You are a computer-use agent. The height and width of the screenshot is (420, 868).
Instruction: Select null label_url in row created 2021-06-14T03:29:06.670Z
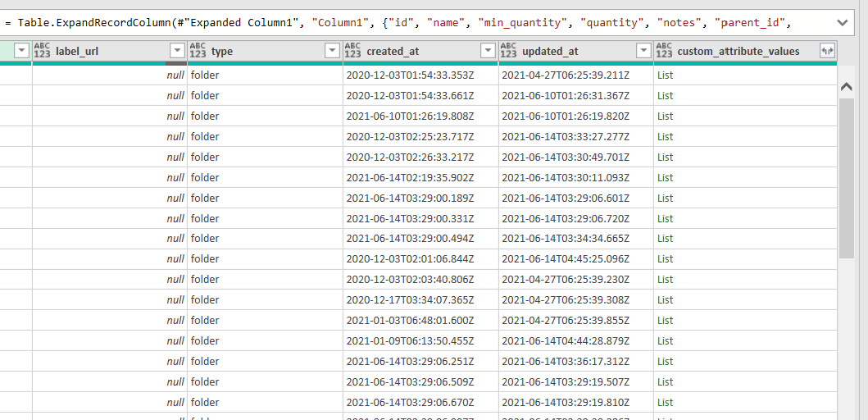coord(110,402)
